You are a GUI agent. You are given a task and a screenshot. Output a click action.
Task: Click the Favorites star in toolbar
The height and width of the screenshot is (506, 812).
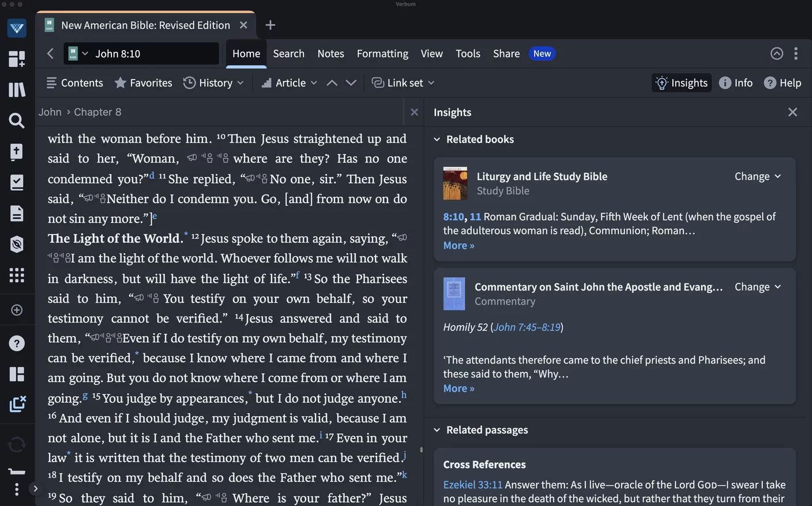coord(143,83)
